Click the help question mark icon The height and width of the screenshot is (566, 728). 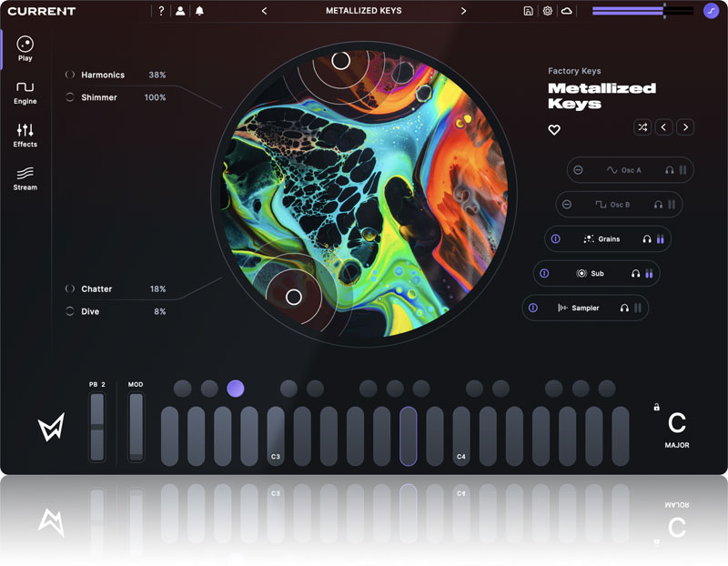(161, 11)
